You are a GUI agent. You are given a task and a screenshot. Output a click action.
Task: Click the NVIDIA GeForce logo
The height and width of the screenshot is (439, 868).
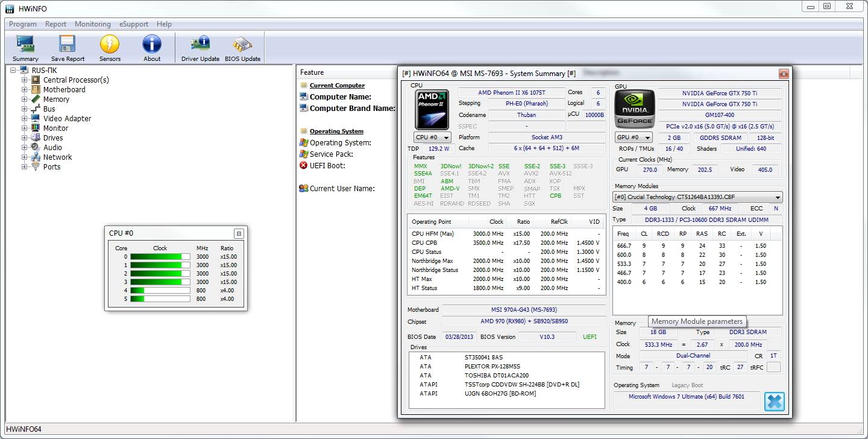click(634, 109)
